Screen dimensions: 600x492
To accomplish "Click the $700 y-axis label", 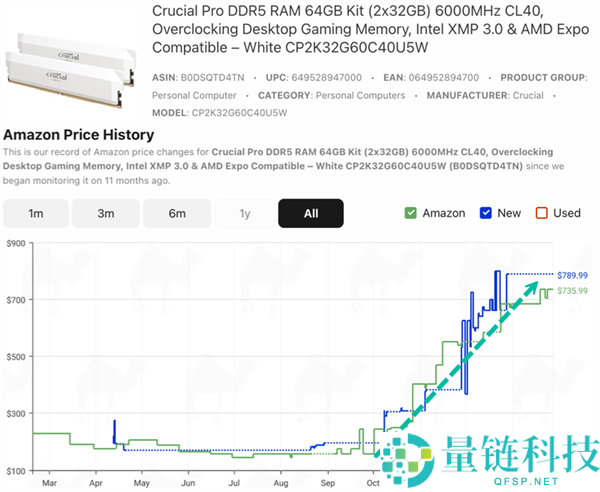I will pos(16,300).
